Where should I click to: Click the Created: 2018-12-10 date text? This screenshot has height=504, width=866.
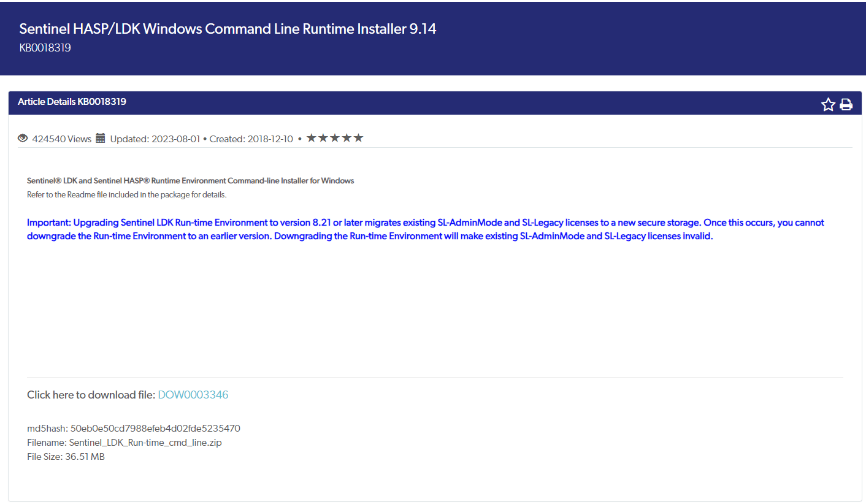251,139
